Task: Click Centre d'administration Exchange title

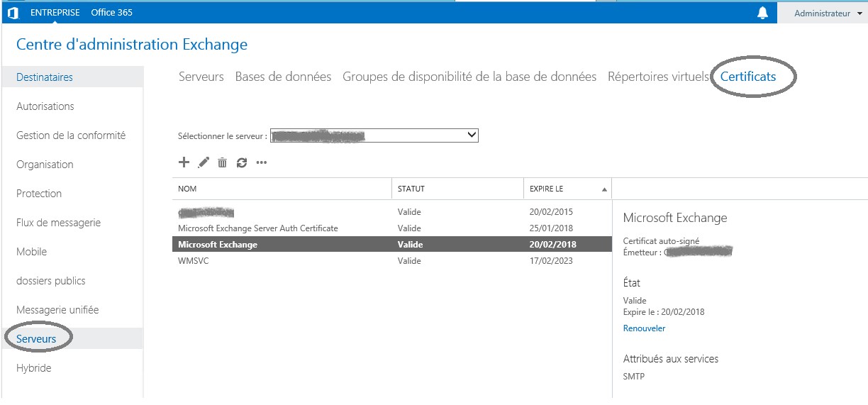Action: [x=132, y=45]
